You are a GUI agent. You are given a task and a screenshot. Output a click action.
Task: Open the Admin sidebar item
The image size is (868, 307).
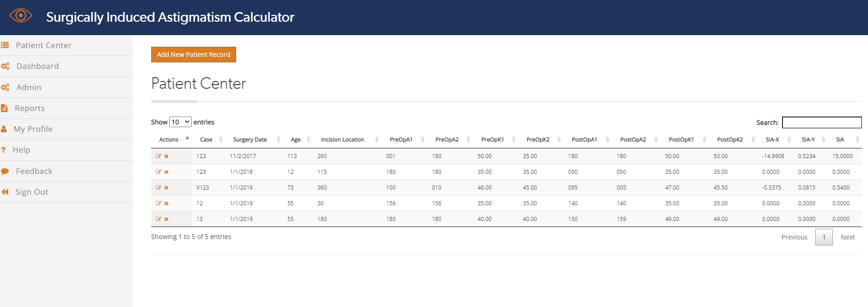(x=29, y=87)
